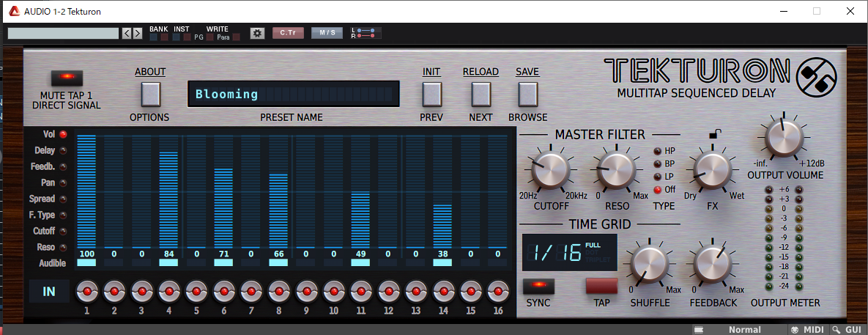Click the TAP tempo button
The image size is (868, 335).
click(x=601, y=286)
